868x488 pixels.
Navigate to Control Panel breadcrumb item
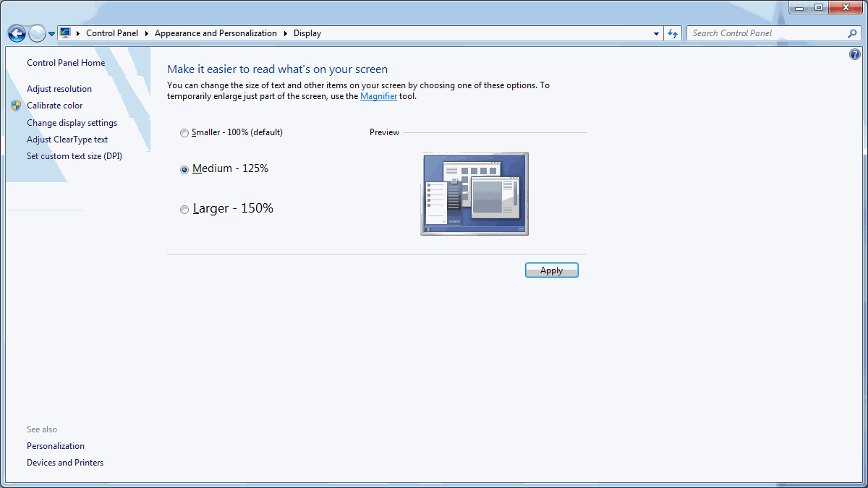[x=111, y=33]
